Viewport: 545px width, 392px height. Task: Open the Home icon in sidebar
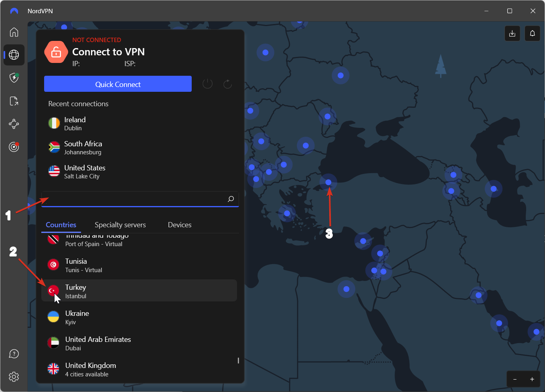[x=14, y=32]
